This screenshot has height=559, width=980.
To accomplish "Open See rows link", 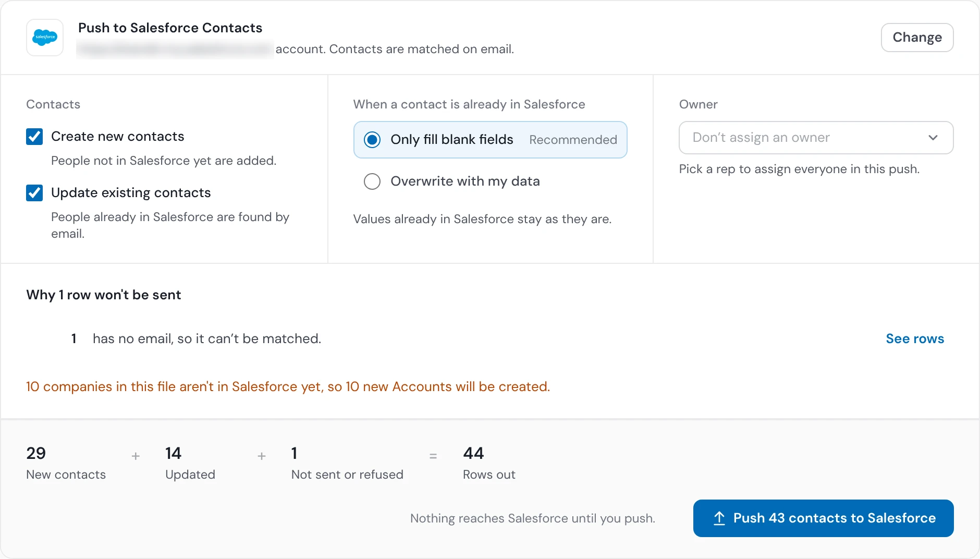I will [915, 339].
